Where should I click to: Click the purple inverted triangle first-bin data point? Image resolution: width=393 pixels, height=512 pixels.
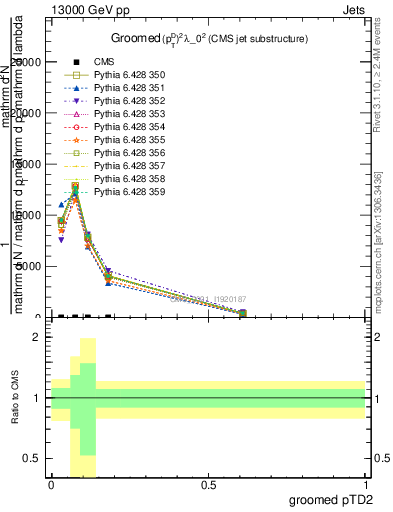(61, 240)
